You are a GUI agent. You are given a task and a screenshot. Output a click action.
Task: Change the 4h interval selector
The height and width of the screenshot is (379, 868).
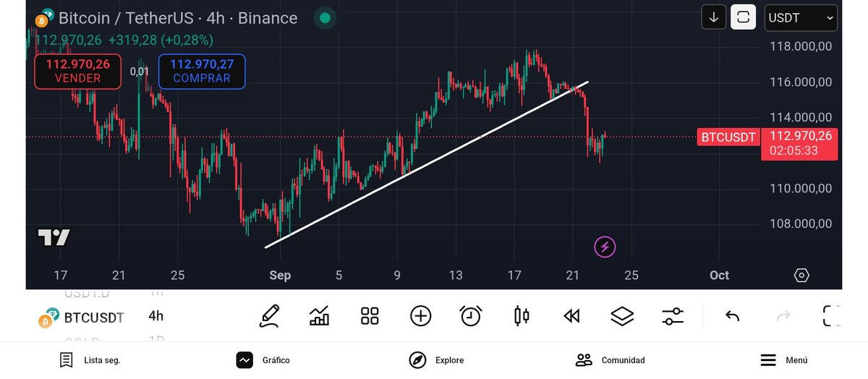[x=156, y=316]
